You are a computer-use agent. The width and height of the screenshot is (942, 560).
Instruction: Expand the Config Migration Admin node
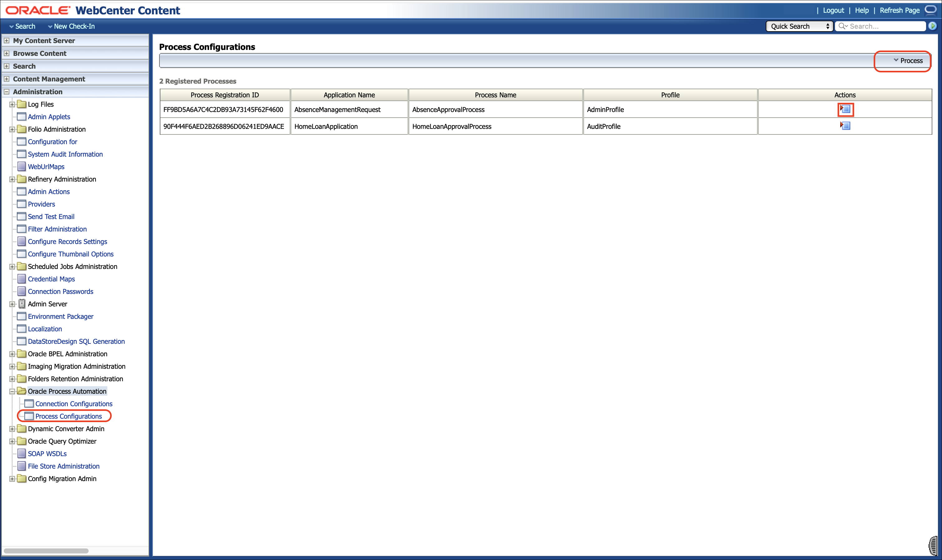tap(12, 479)
